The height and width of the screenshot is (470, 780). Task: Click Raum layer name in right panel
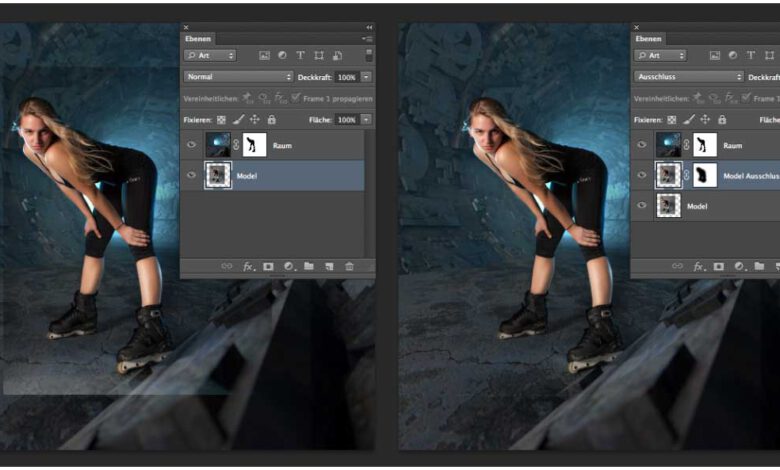point(732,146)
